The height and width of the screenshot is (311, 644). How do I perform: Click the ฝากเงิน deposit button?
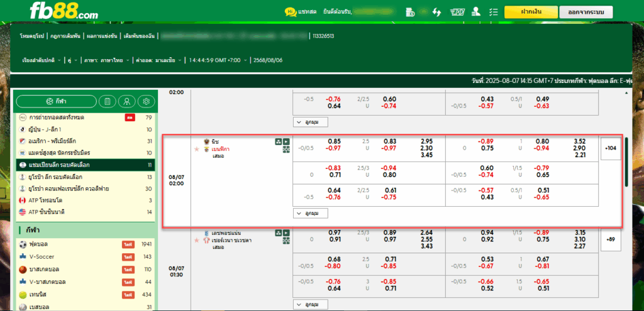tap(531, 12)
